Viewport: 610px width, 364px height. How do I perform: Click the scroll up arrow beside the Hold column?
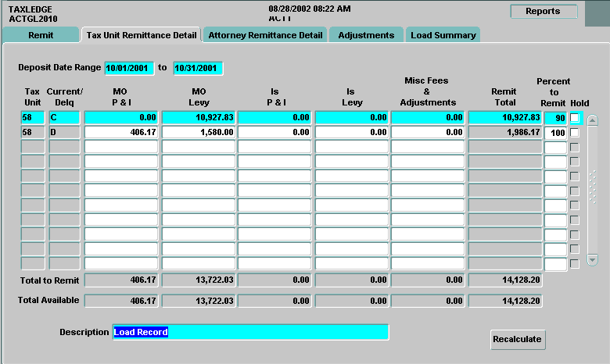coord(592,120)
